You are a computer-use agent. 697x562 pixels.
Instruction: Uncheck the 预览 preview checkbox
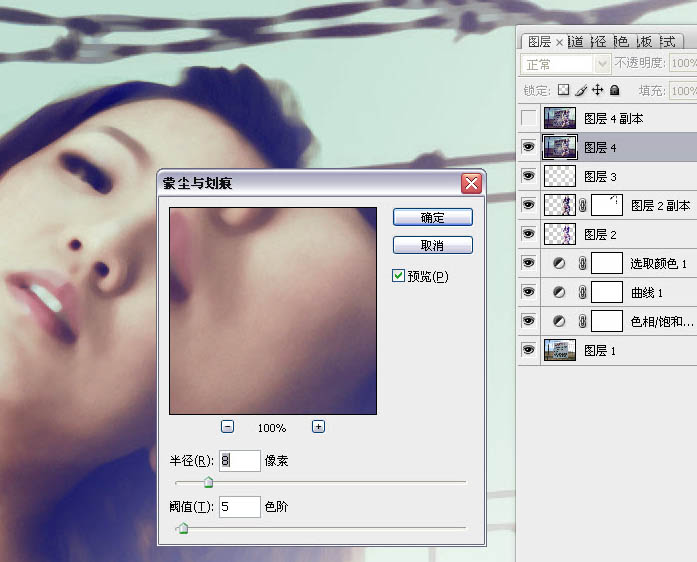tap(399, 276)
